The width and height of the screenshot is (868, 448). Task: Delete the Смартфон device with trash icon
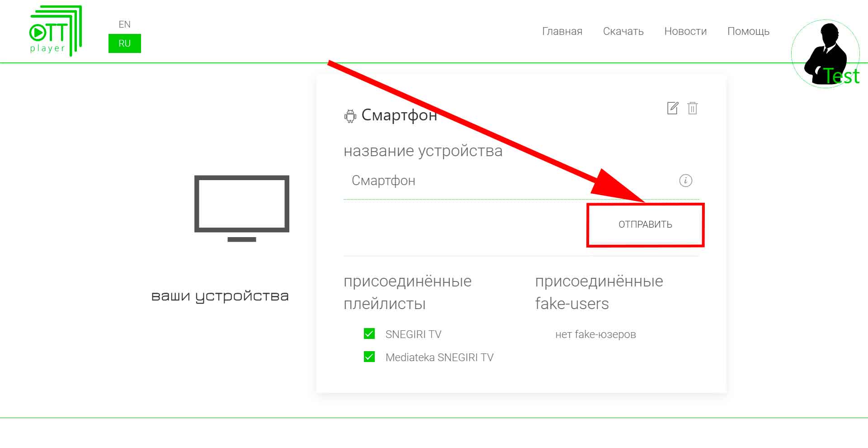(693, 108)
